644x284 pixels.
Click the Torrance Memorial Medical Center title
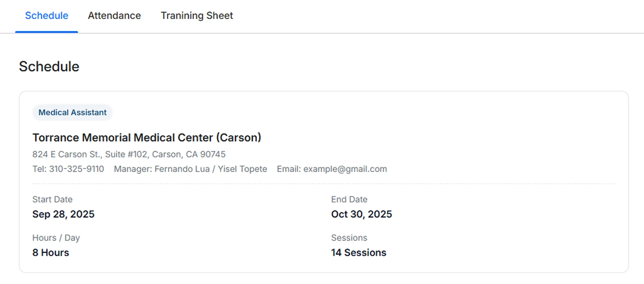(147, 138)
